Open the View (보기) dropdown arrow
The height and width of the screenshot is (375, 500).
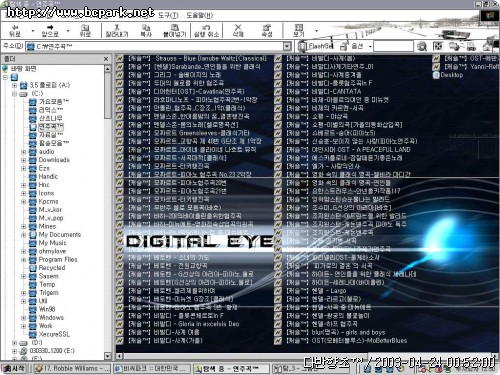pos(317,31)
